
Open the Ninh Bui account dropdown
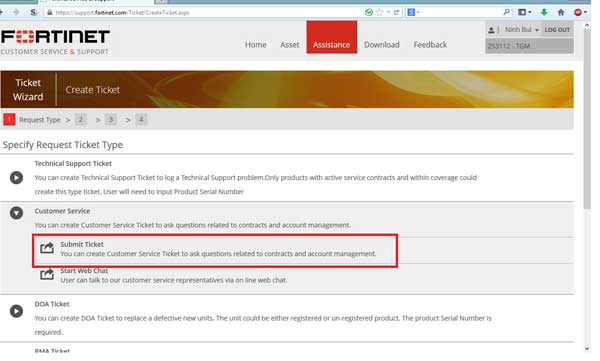(522, 30)
